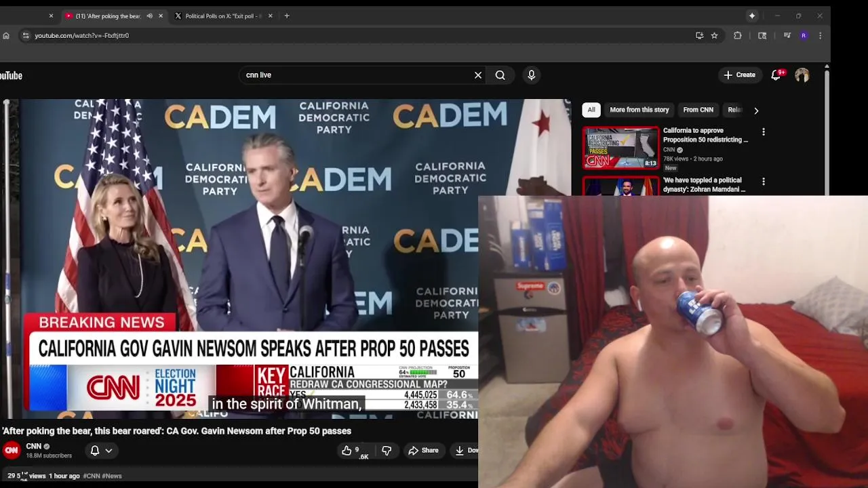This screenshot has height=488, width=868.
Task: Open the #CNN hashtag link
Action: (x=92, y=476)
